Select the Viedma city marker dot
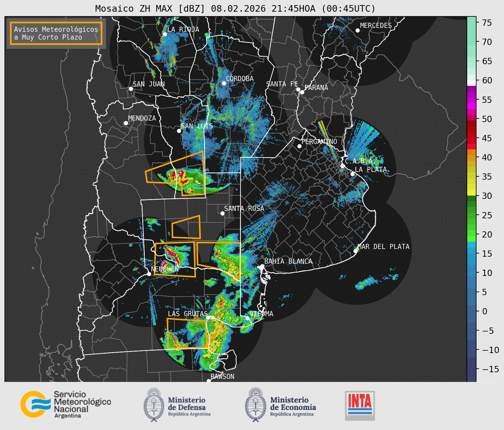Viewport: 504px width, 430px height. point(247,318)
